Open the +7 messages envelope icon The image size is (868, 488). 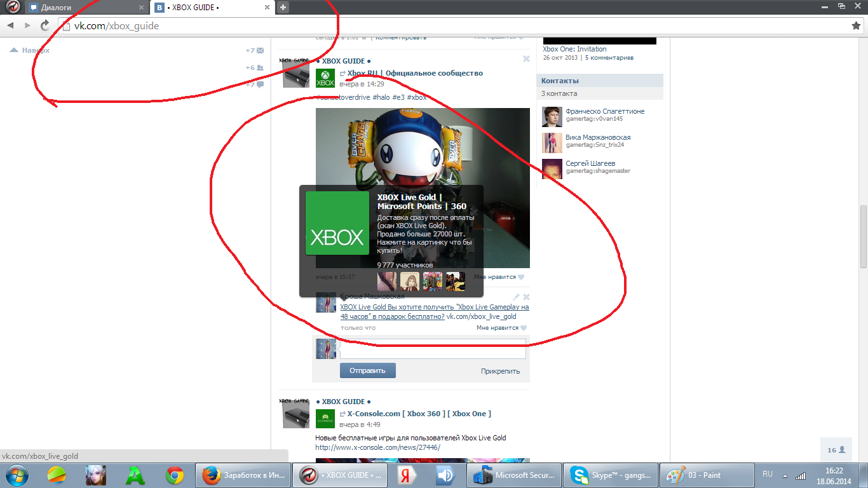(x=260, y=50)
